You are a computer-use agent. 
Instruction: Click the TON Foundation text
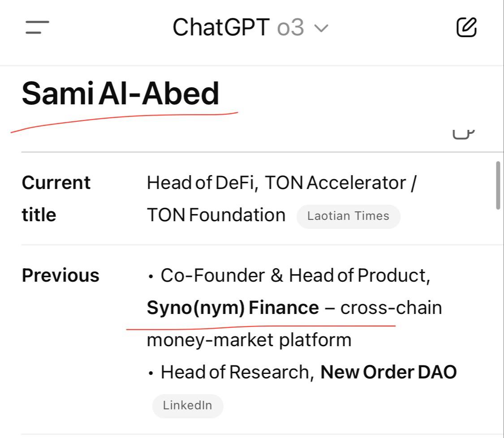(x=216, y=215)
